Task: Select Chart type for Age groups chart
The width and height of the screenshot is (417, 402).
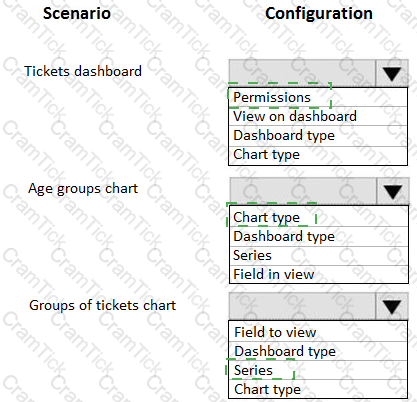Action: pos(319,217)
